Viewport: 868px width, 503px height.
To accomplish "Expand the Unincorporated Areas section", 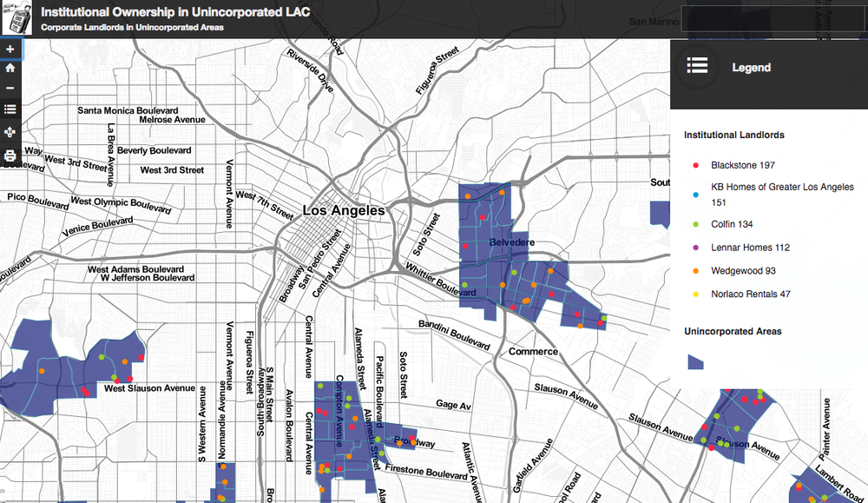I will point(733,331).
